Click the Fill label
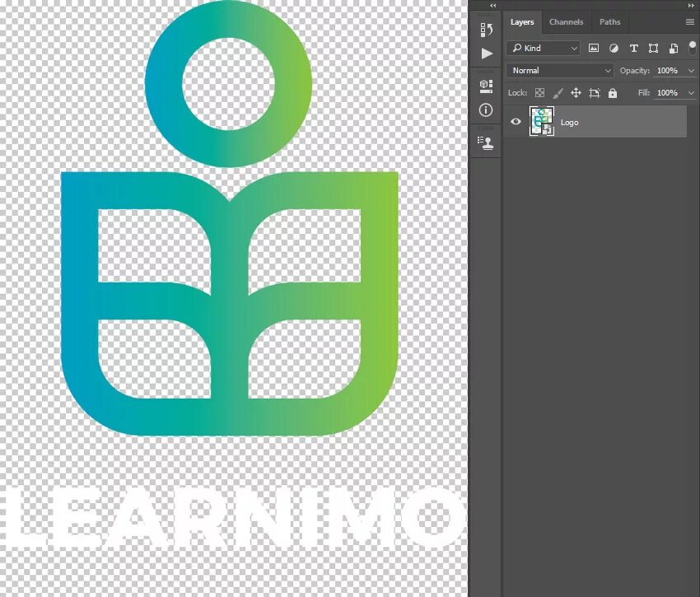This screenshot has width=700, height=597. click(644, 93)
